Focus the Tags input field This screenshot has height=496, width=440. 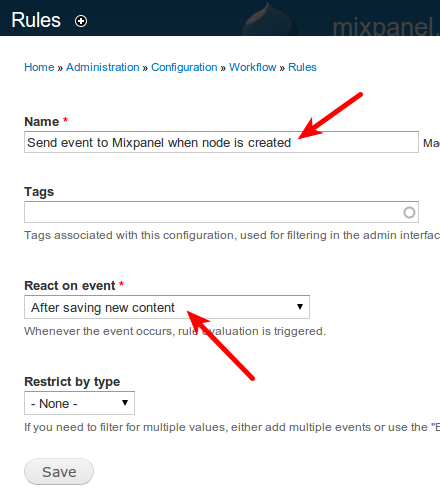coord(221,212)
